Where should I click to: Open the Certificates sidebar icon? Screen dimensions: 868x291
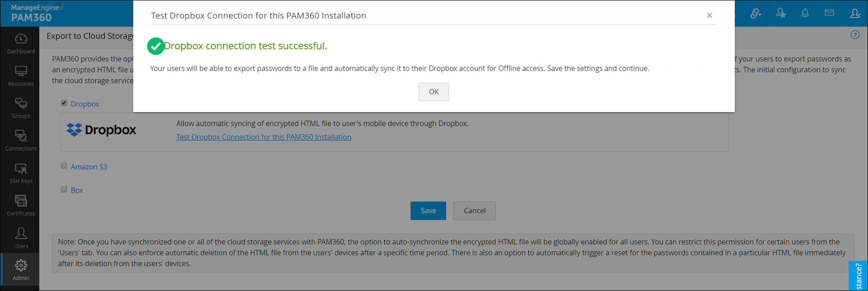pos(21,205)
